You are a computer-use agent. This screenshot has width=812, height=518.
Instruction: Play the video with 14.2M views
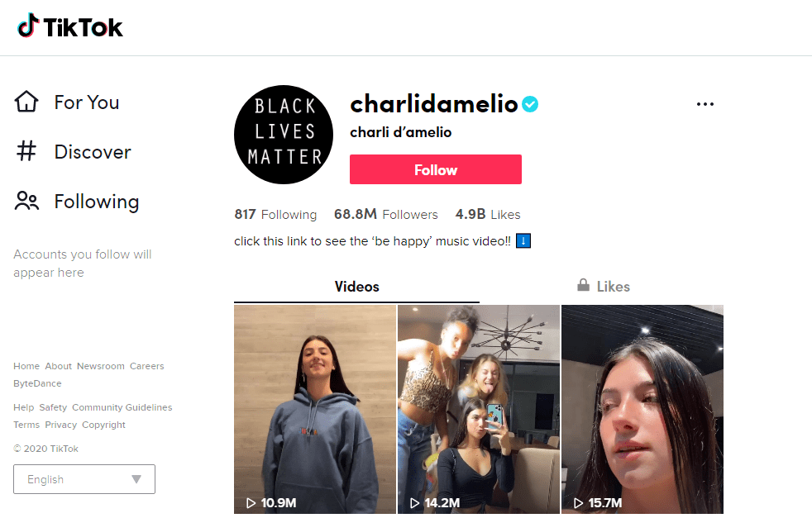click(x=479, y=409)
